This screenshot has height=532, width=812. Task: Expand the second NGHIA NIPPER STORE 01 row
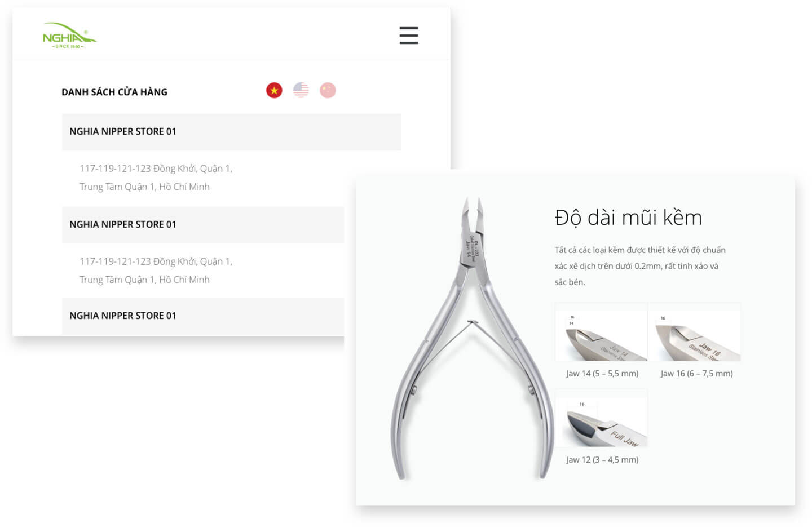(203, 225)
